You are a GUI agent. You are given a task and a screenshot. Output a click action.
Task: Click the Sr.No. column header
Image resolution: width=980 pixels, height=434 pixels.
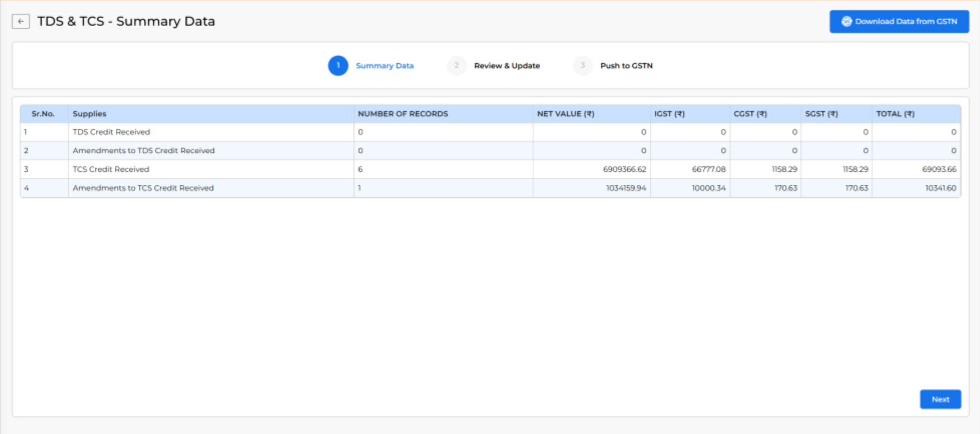click(44, 114)
